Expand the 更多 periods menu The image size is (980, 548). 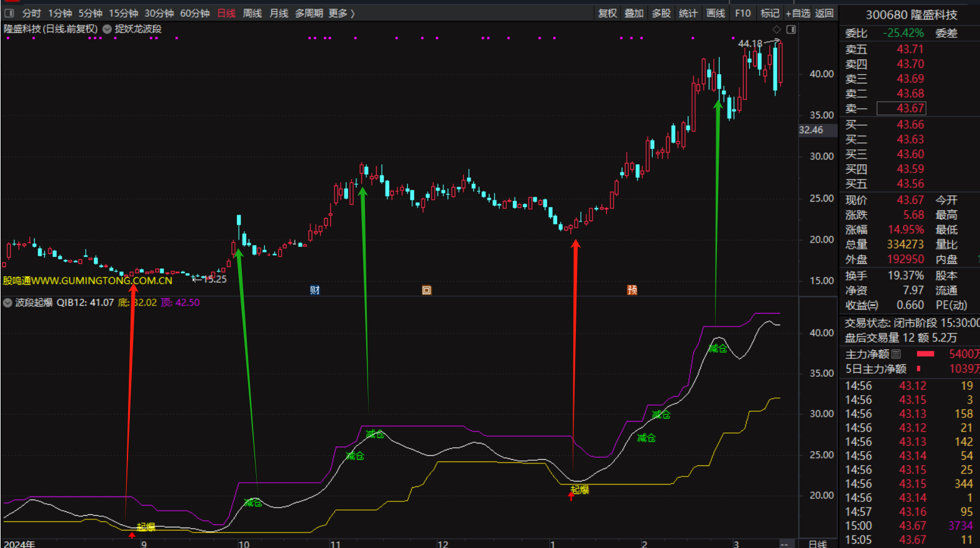click(341, 13)
